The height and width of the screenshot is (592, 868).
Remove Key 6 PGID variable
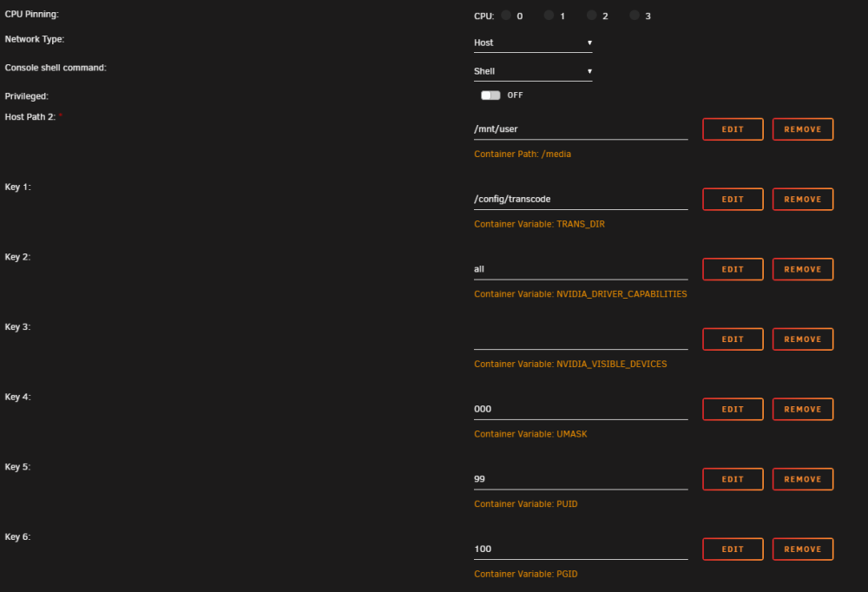coord(803,549)
